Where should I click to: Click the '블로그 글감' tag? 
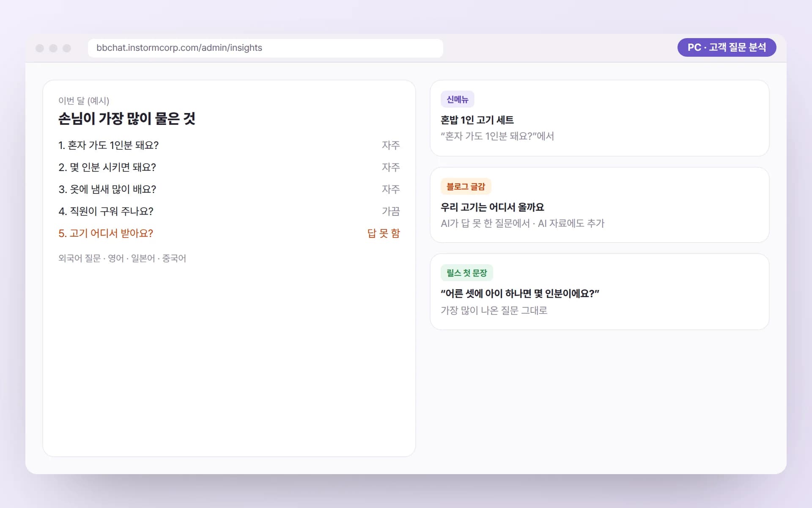tap(466, 187)
